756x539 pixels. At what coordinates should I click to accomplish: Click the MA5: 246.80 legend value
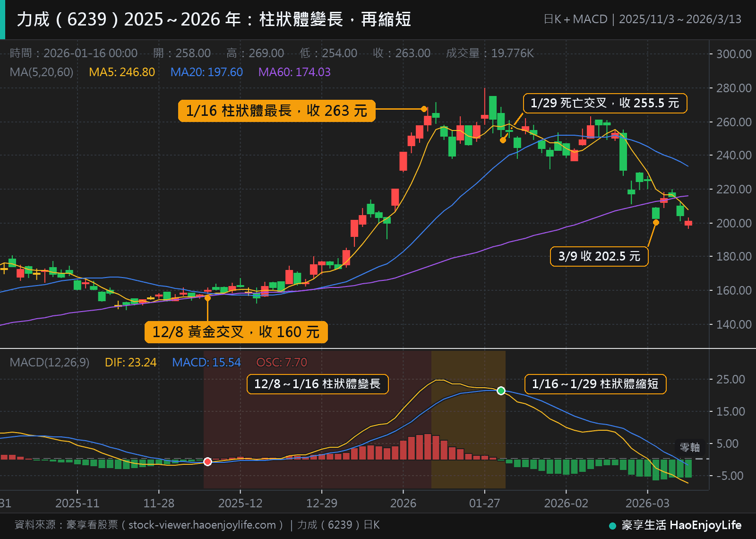tap(122, 72)
